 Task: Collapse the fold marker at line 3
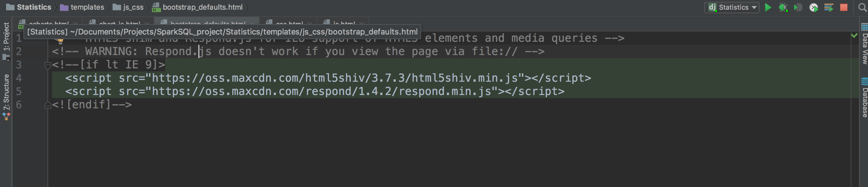point(48,65)
